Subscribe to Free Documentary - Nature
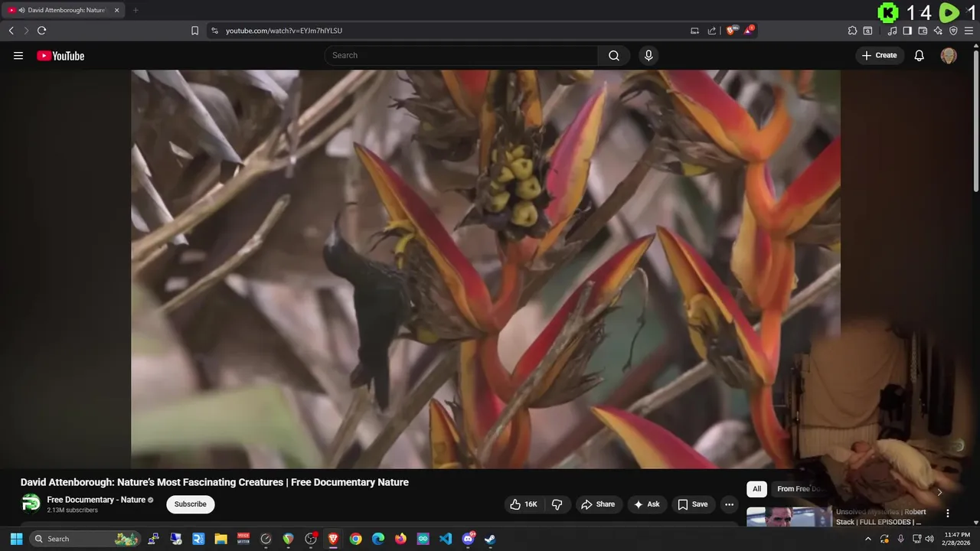 (190, 504)
